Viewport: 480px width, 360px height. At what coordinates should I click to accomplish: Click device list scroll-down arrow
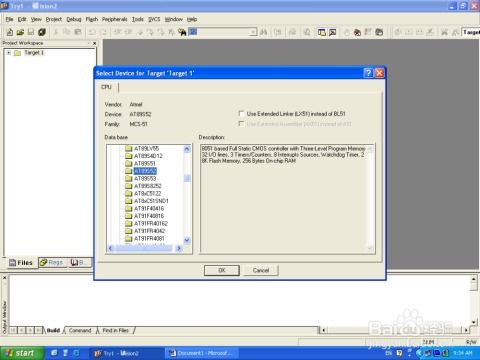point(187,240)
